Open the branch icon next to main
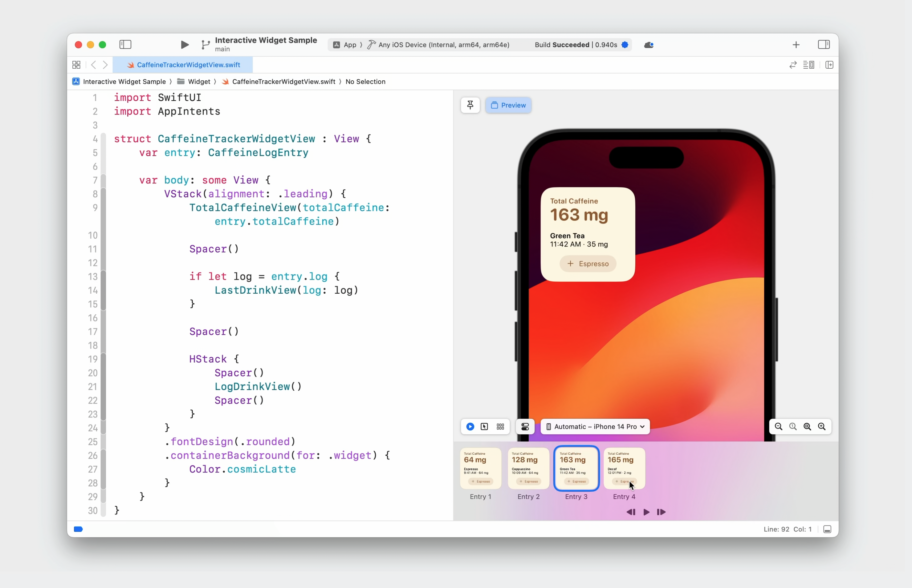 click(206, 45)
